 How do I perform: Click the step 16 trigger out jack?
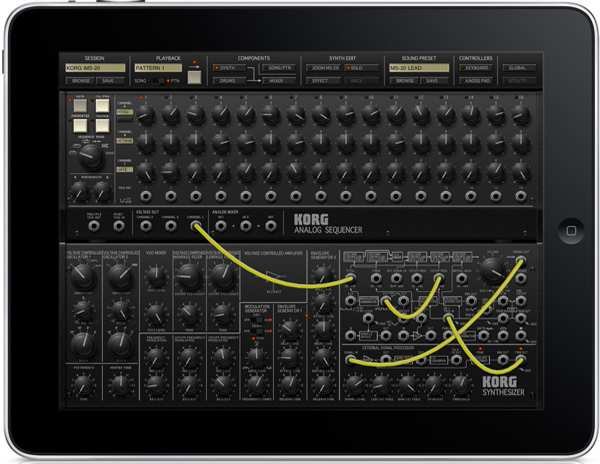point(521,197)
